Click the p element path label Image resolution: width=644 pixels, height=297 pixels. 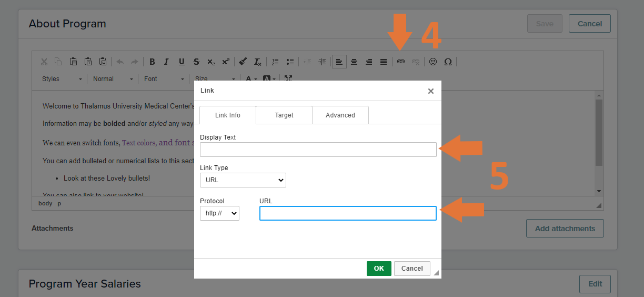tap(59, 203)
